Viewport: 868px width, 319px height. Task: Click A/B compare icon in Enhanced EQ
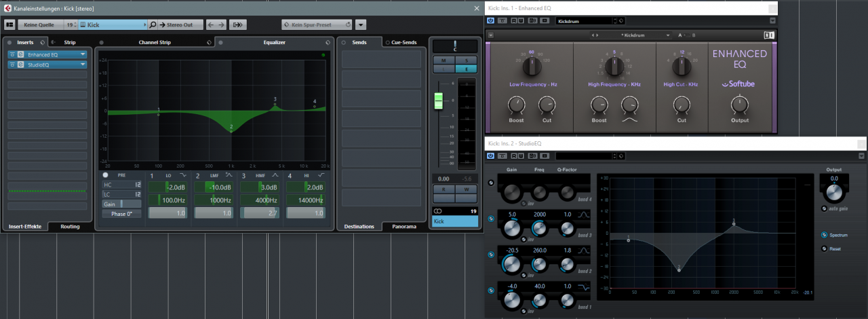[x=532, y=21]
